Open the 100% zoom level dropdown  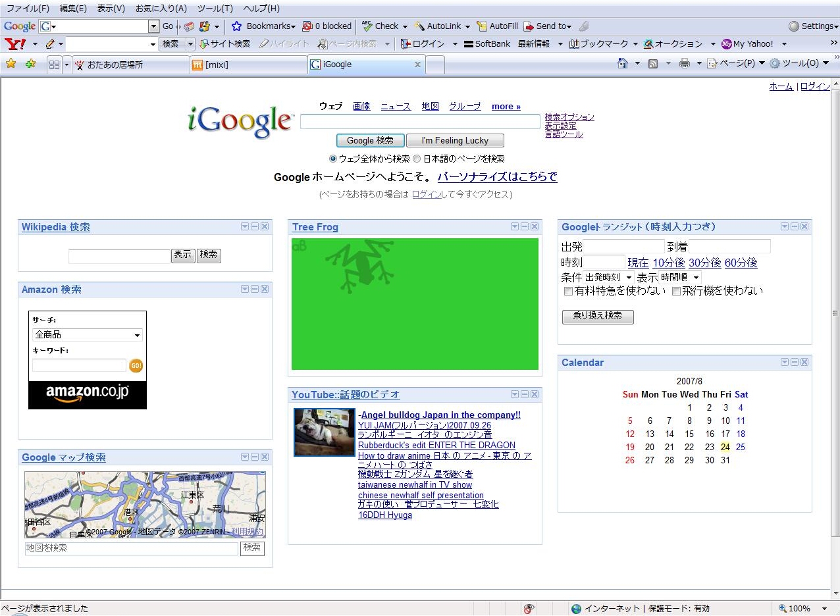pyautogui.click(x=825, y=609)
